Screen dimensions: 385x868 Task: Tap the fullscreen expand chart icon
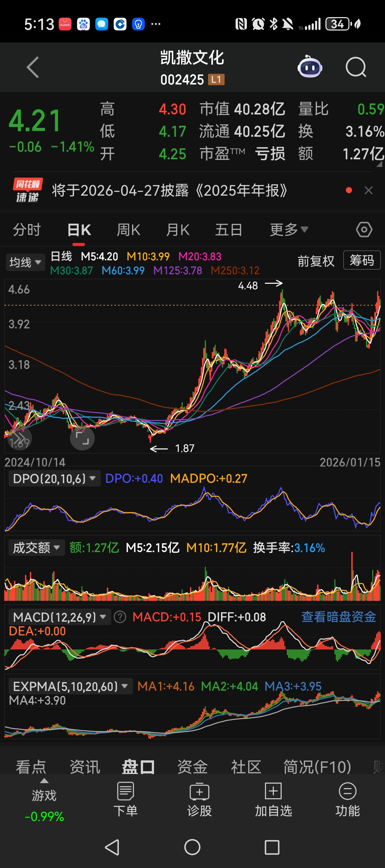tap(82, 438)
